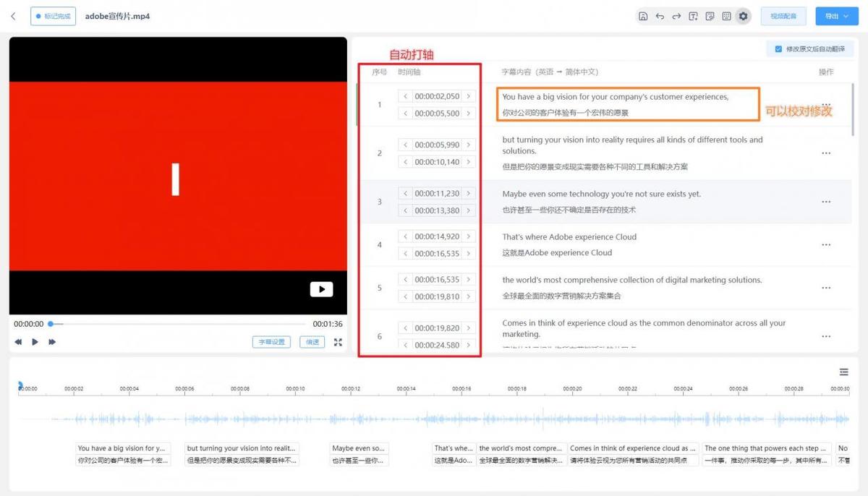Open the waveform timeline menu icon
Viewport: 868px width, 496px height.
click(843, 372)
